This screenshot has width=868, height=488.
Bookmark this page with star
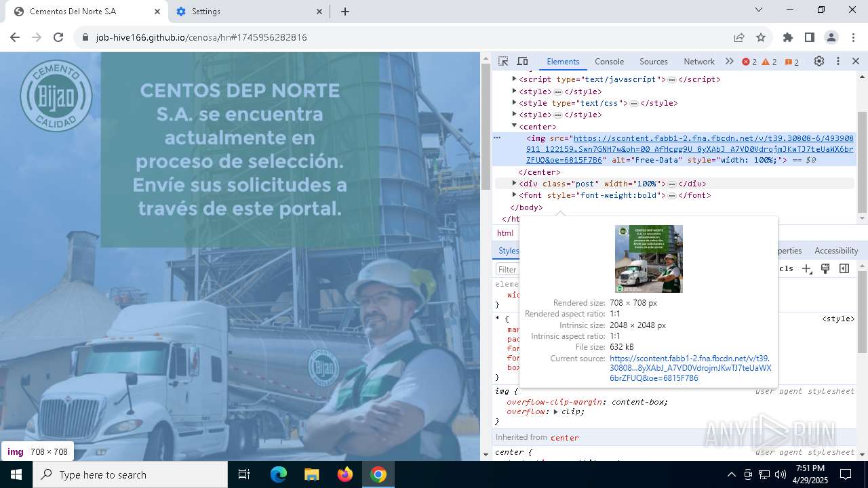tap(761, 37)
